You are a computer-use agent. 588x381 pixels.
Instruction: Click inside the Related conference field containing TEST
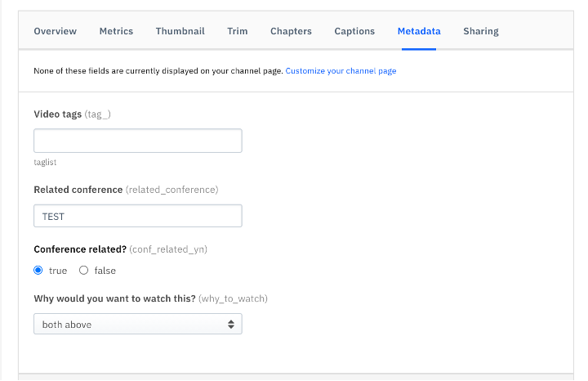138,216
